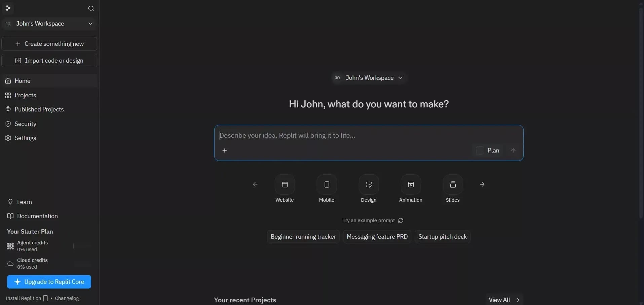This screenshot has height=305, width=644.
Task: Select the Animation category icon
Action: click(411, 184)
